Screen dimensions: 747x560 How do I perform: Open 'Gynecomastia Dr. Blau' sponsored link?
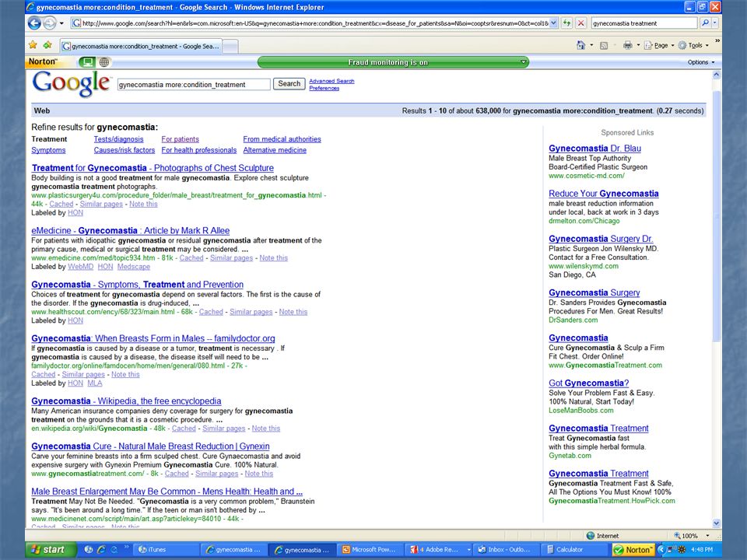pos(594,148)
